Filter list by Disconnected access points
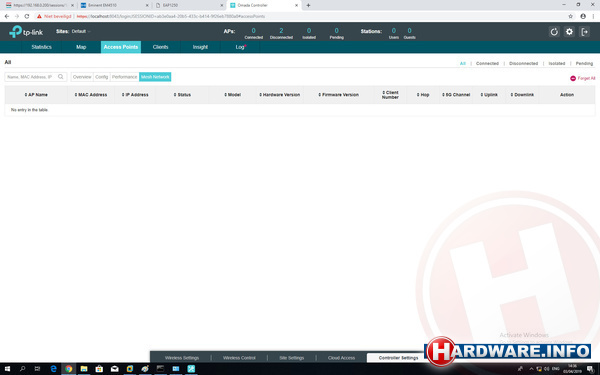600x375 pixels. click(523, 64)
